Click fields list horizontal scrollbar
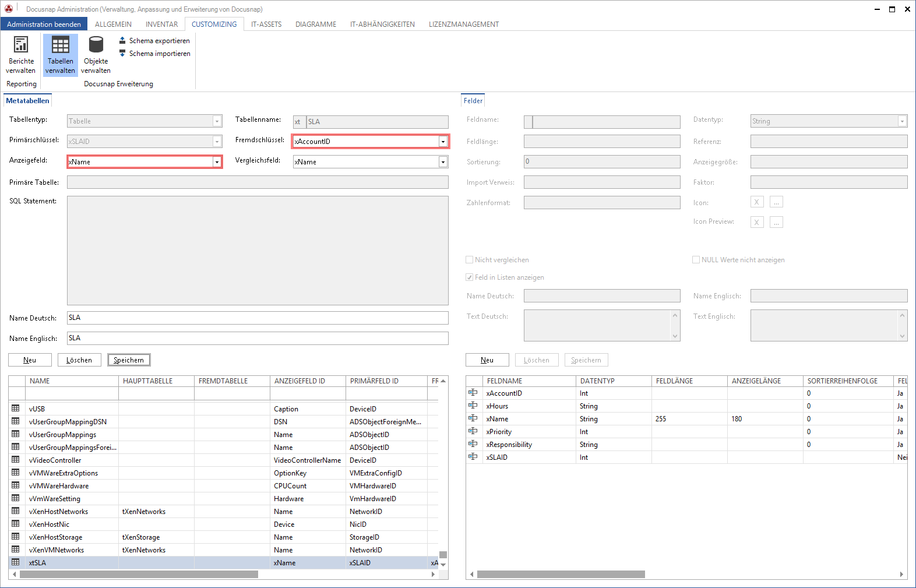The height and width of the screenshot is (588, 916). [561, 574]
